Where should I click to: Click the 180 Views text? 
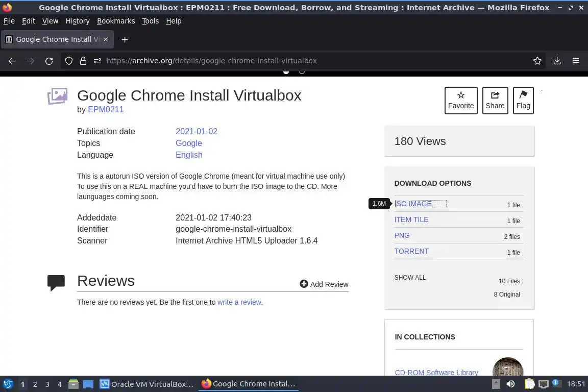420,141
